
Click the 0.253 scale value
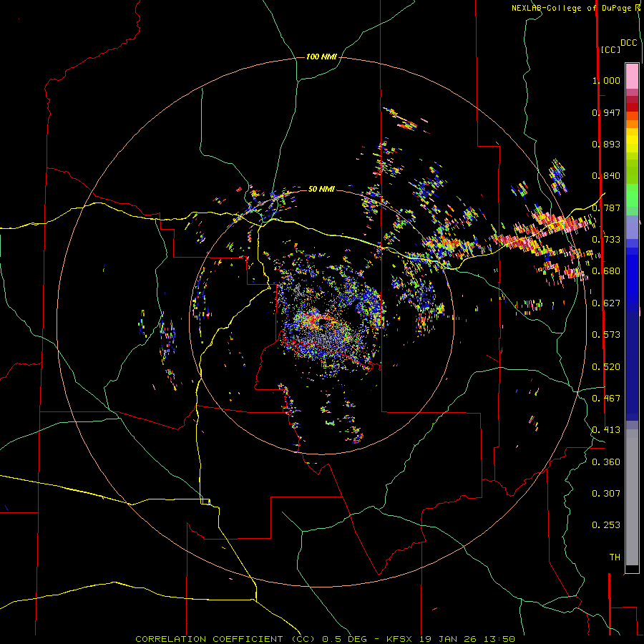click(606, 525)
